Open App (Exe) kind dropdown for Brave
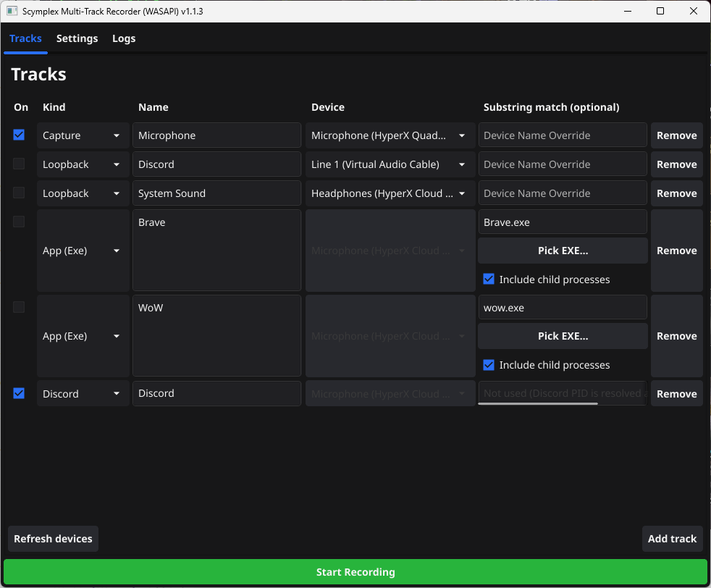 pos(83,251)
